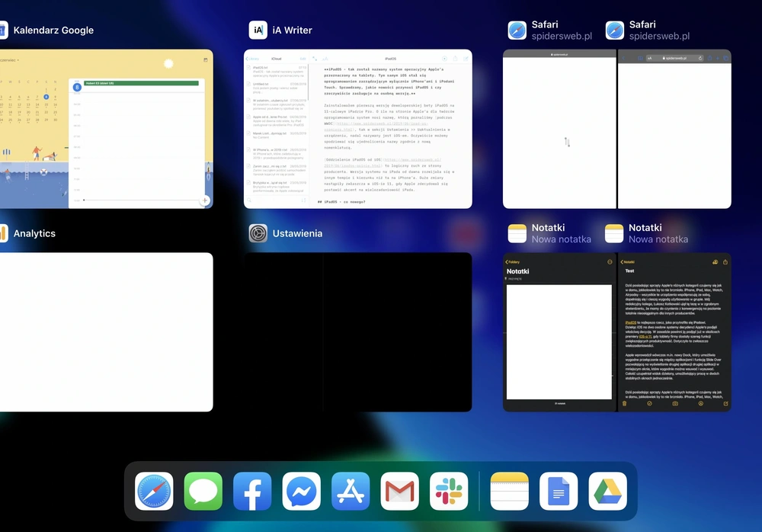Tap the Ustawienia app title

pos(297,233)
